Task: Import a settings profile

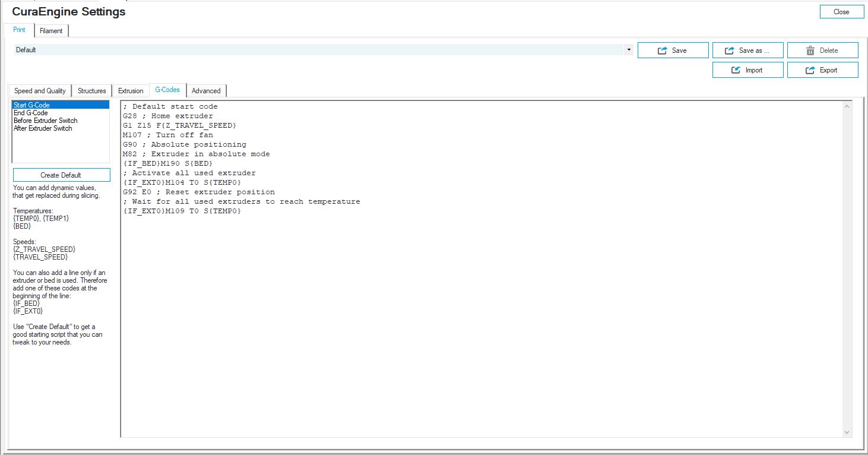Action: [x=747, y=70]
